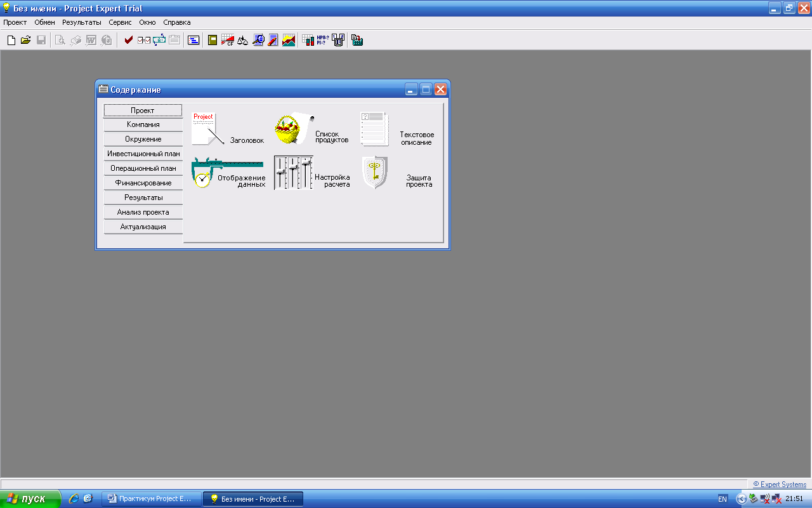Click the table with bar chart icon
The height and width of the screenshot is (508, 812).
308,40
